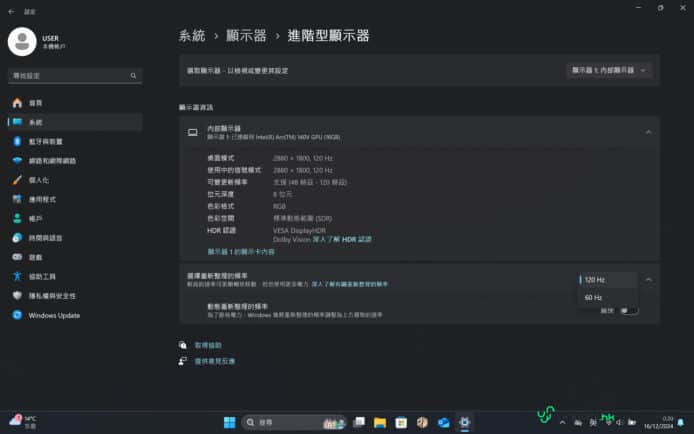Viewport: 694px width, 434px height.
Task: Toggle 動態重新整理的頻率 dynamic refresh rate switch
Action: 628,310
